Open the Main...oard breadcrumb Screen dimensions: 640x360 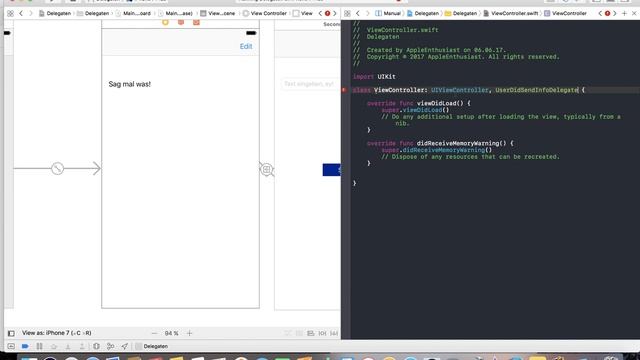point(133,13)
